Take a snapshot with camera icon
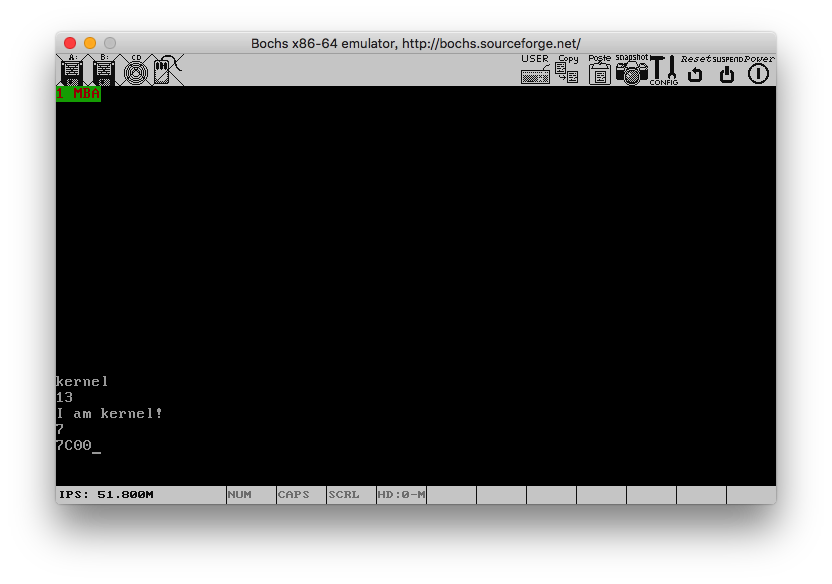Image resolution: width=832 pixels, height=584 pixels. [x=631, y=70]
